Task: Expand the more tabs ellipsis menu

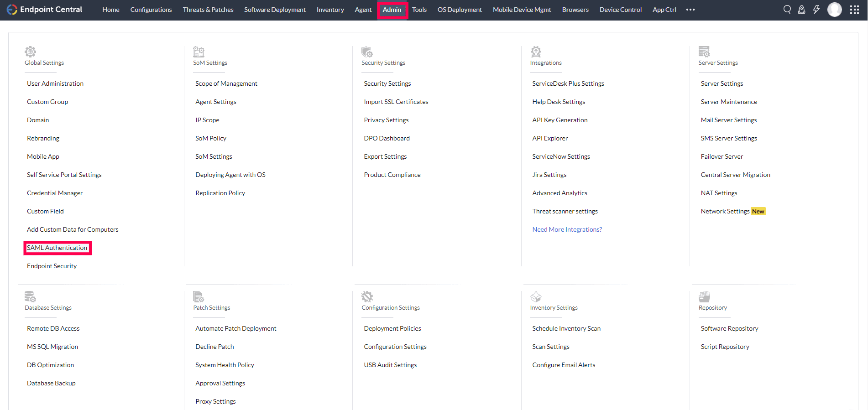Action: pos(690,10)
